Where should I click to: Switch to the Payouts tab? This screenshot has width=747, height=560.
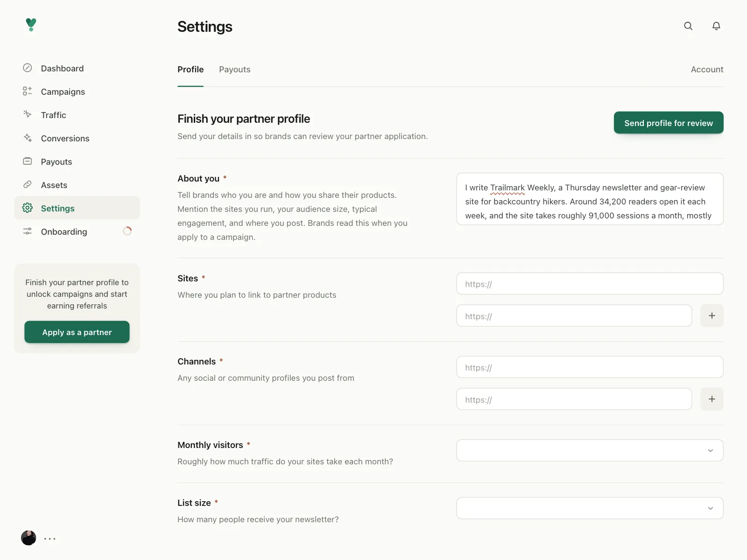click(x=235, y=70)
